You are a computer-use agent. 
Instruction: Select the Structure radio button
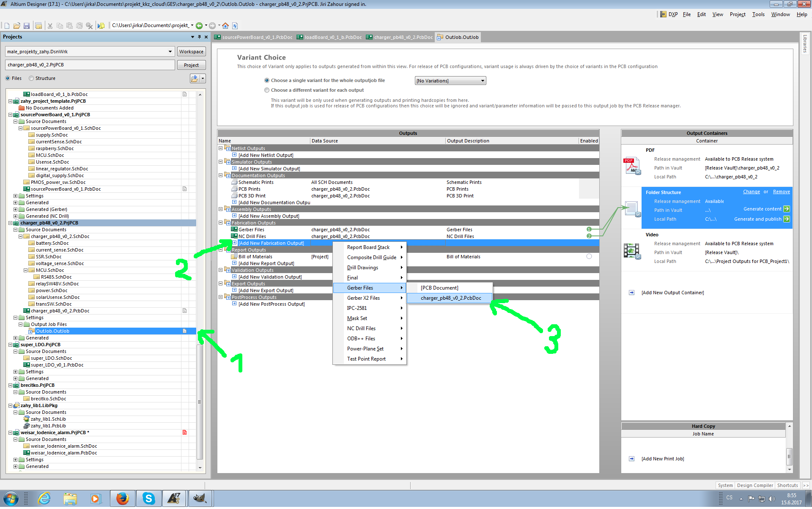pos(32,79)
